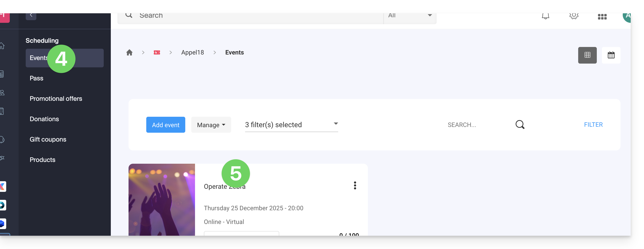Go to Promotional offers

(56, 99)
